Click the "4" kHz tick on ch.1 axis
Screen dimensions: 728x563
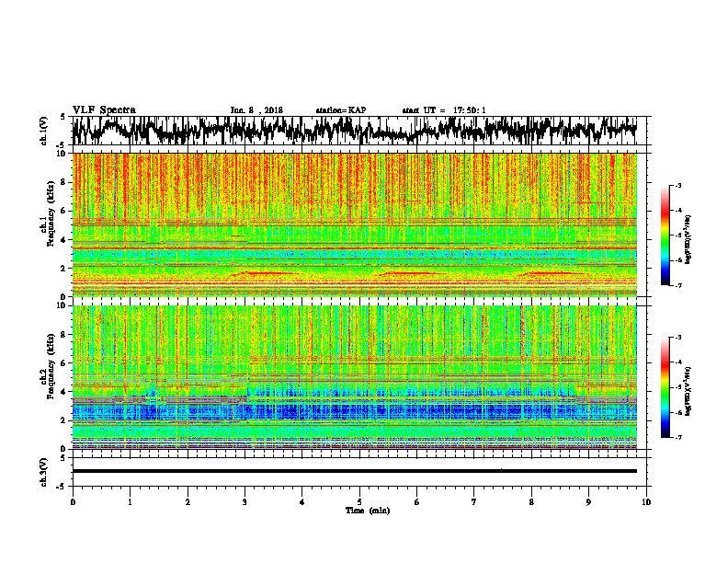pyautogui.click(x=64, y=240)
